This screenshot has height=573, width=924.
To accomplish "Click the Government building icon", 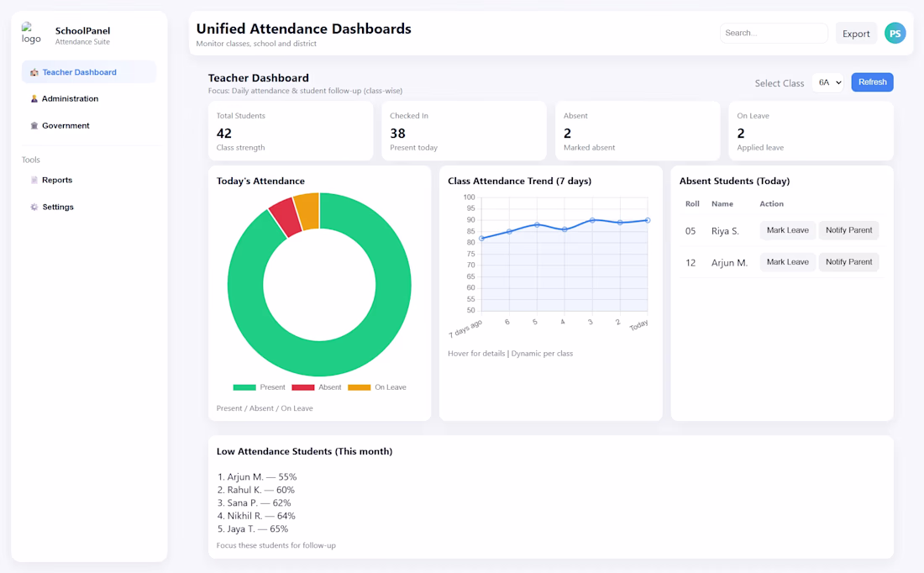I will coord(34,126).
